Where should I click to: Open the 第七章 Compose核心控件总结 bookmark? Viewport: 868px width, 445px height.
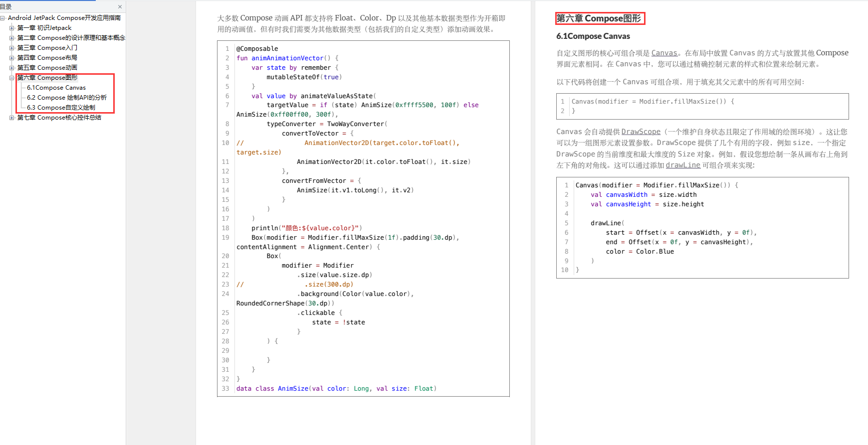[x=59, y=118]
